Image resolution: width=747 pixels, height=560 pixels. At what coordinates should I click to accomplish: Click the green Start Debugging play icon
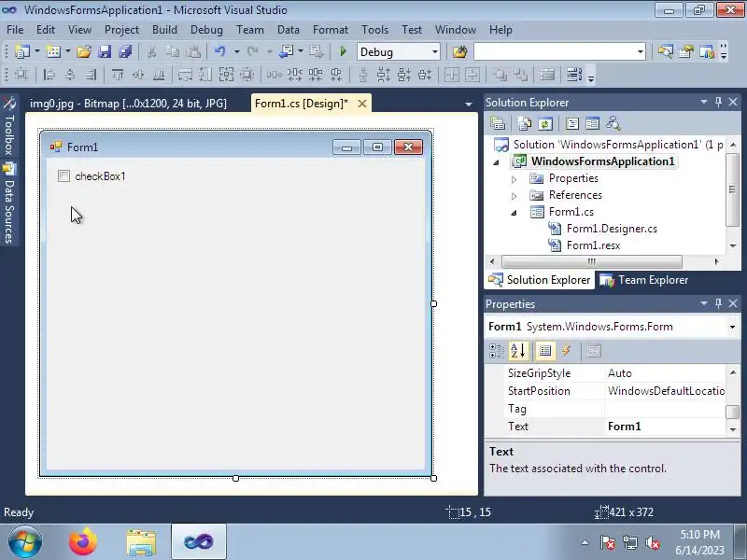tap(343, 51)
